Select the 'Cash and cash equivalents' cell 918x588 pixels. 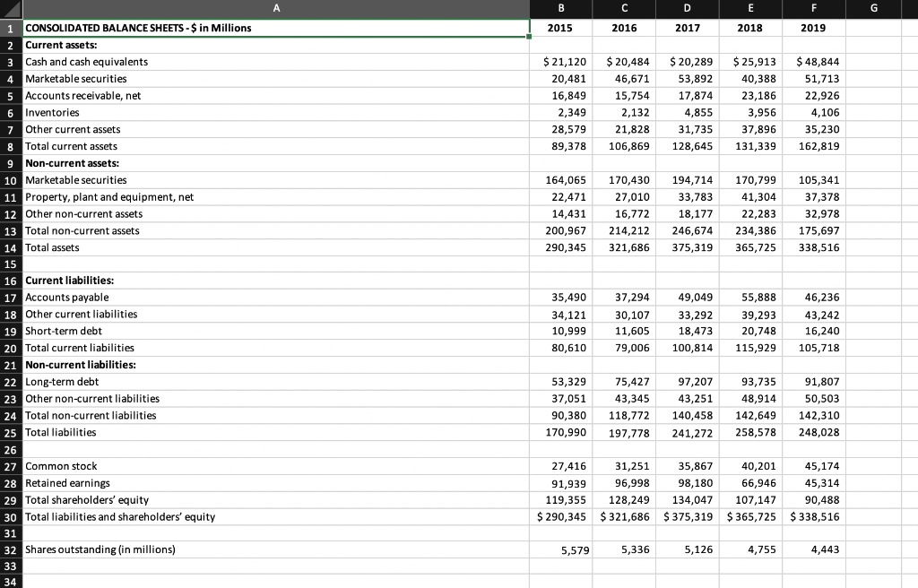276,62
